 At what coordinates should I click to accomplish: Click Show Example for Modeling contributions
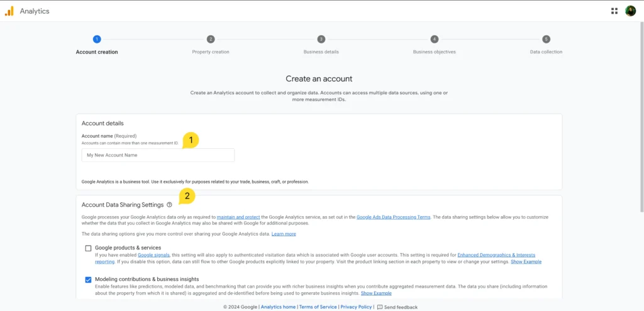point(376,293)
